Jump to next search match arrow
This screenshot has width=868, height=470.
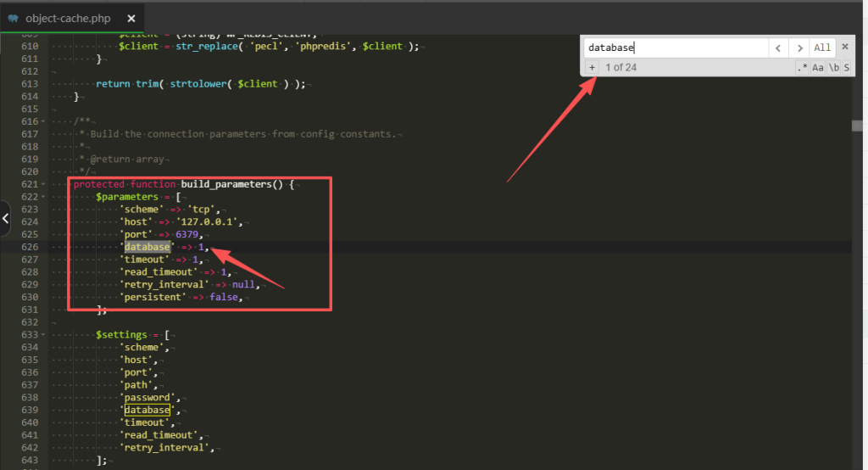click(798, 48)
